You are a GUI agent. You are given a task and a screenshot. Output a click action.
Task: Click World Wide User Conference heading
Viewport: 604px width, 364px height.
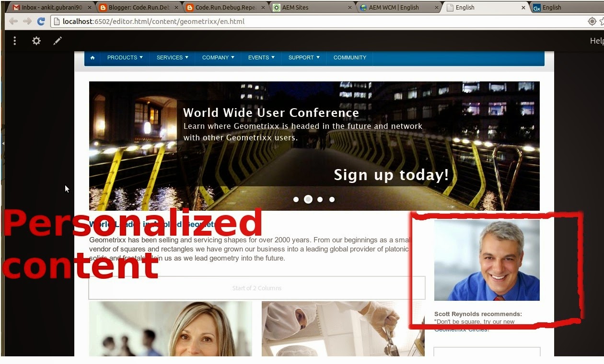coord(271,113)
